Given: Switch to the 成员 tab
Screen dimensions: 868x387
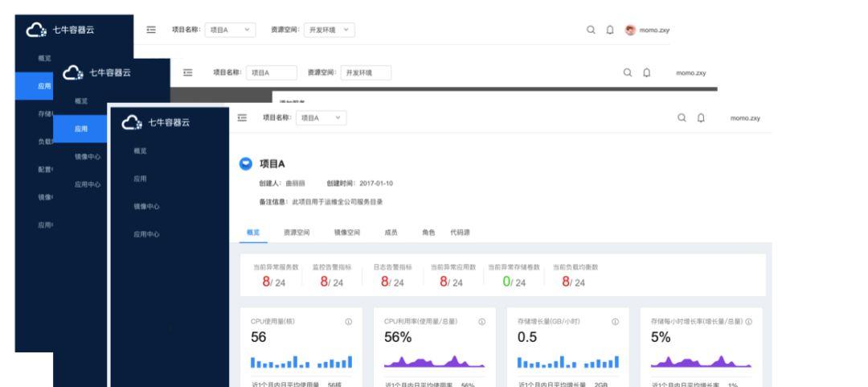Looking at the screenshot, I should click(x=391, y=233).
